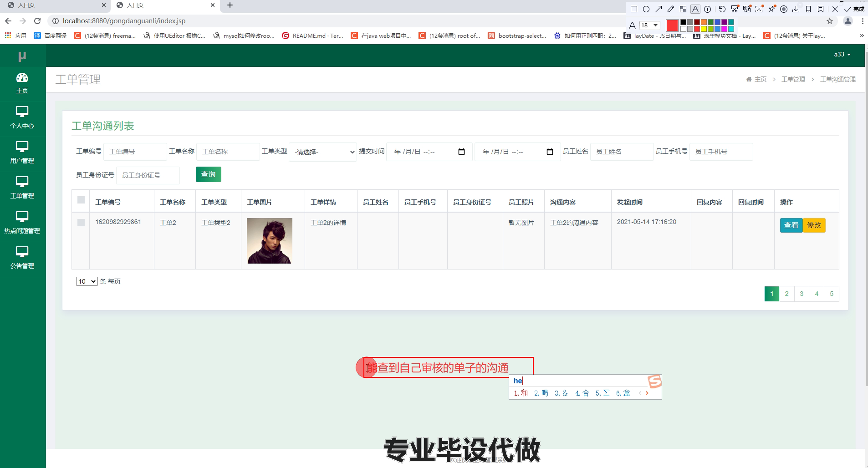Bookmark this page with the star icon
Screen dimensions: 868x468
[830, 21]
